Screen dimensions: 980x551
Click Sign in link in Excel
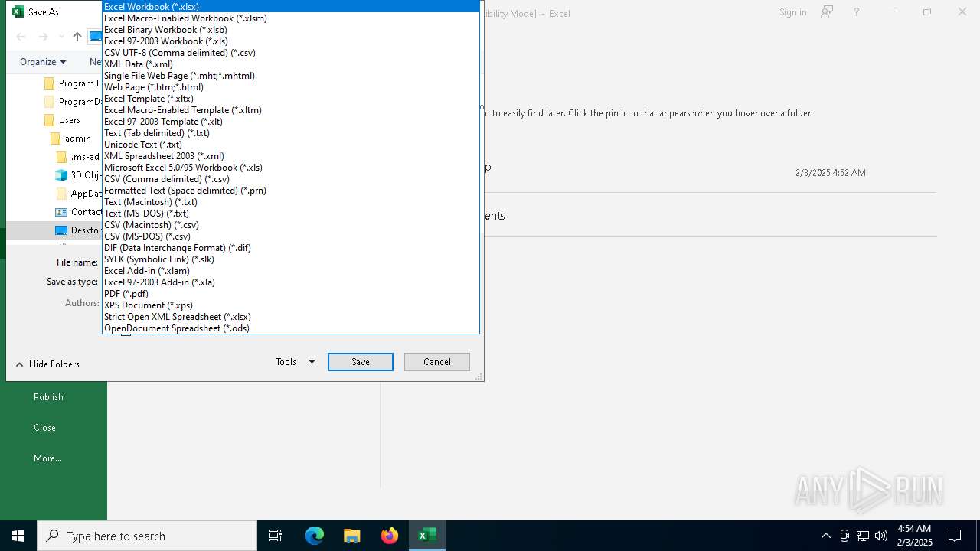point(792,12)
